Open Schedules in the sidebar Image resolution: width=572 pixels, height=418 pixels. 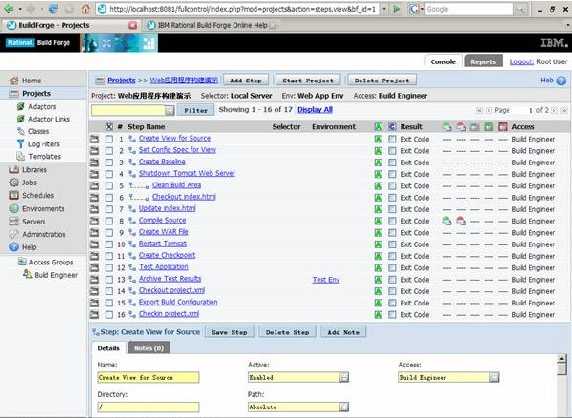click(x=38, y=196)
